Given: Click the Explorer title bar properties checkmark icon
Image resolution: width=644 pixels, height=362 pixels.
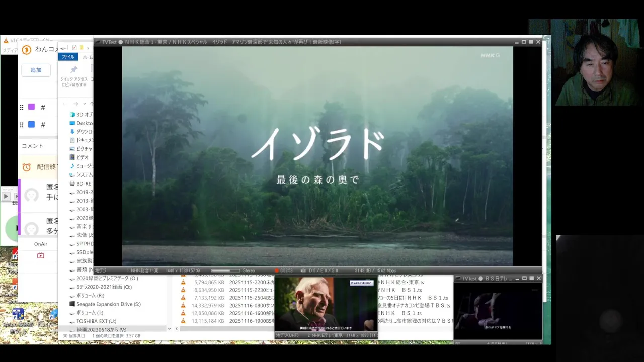Looking at the screenshot, I should [x=74, y=48].
